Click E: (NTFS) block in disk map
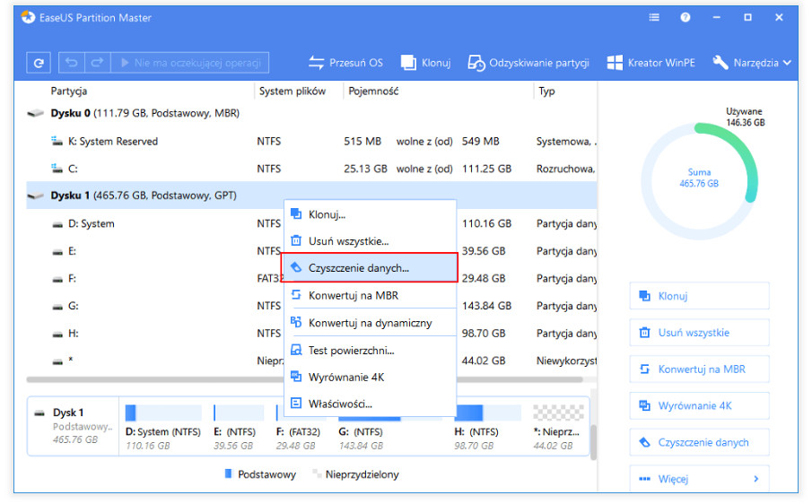Screen dimensions: 812x504 (237, 428)
